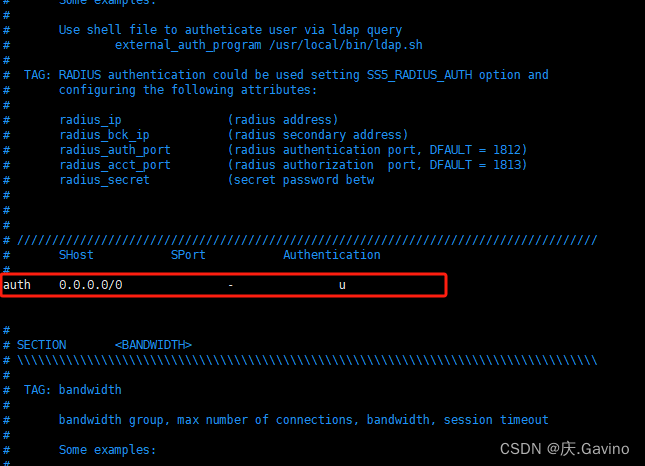
Task: Click the <BANDWIDTH> section label
Action: pyautogui.click(x=153, y=345)
